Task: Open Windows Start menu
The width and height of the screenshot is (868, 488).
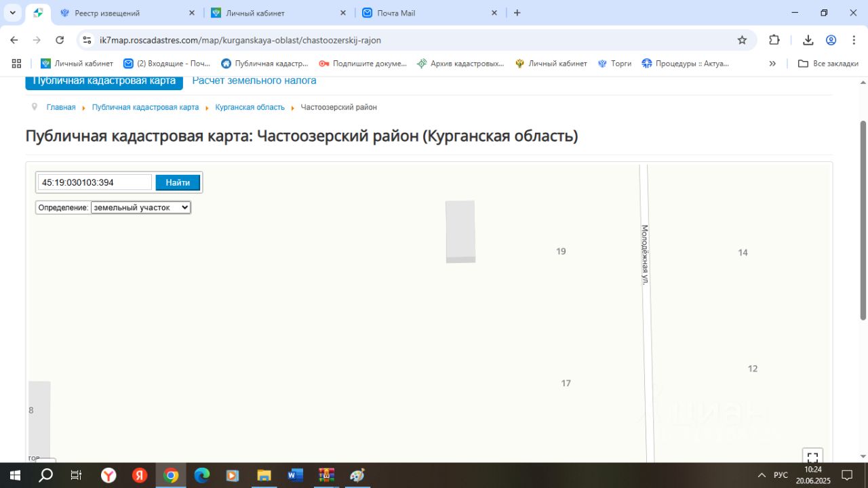Action: coord(15,475)
